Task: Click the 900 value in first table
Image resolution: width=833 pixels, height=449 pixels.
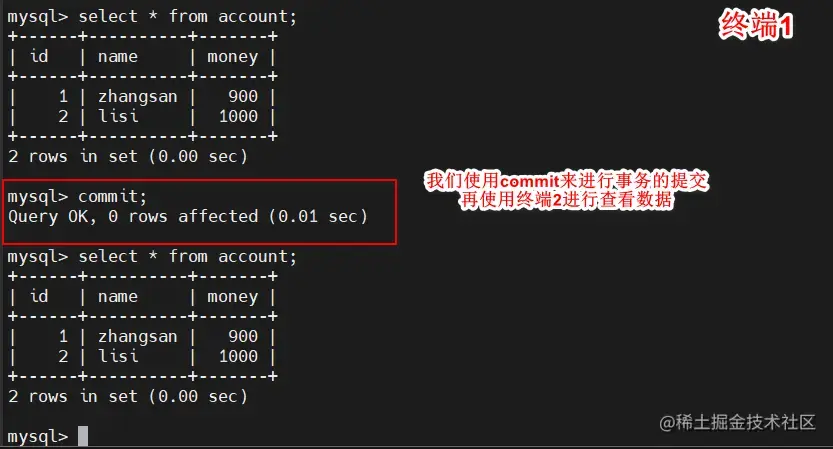Action: click(x=243, y=97)
